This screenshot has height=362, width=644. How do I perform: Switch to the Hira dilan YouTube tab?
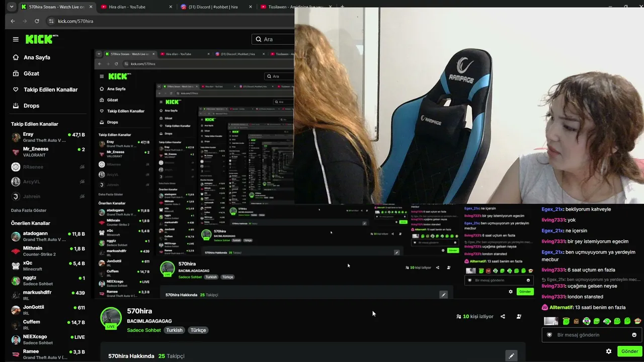tap(136, 7)
